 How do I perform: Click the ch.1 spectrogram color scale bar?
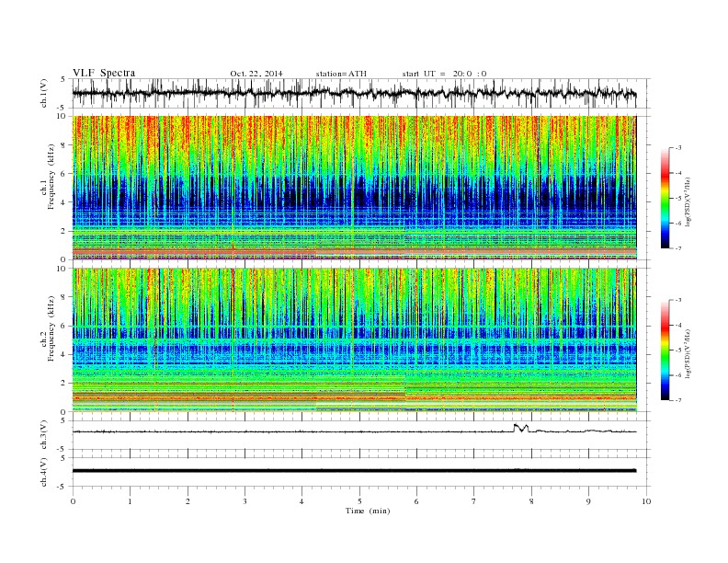(665, 199)
